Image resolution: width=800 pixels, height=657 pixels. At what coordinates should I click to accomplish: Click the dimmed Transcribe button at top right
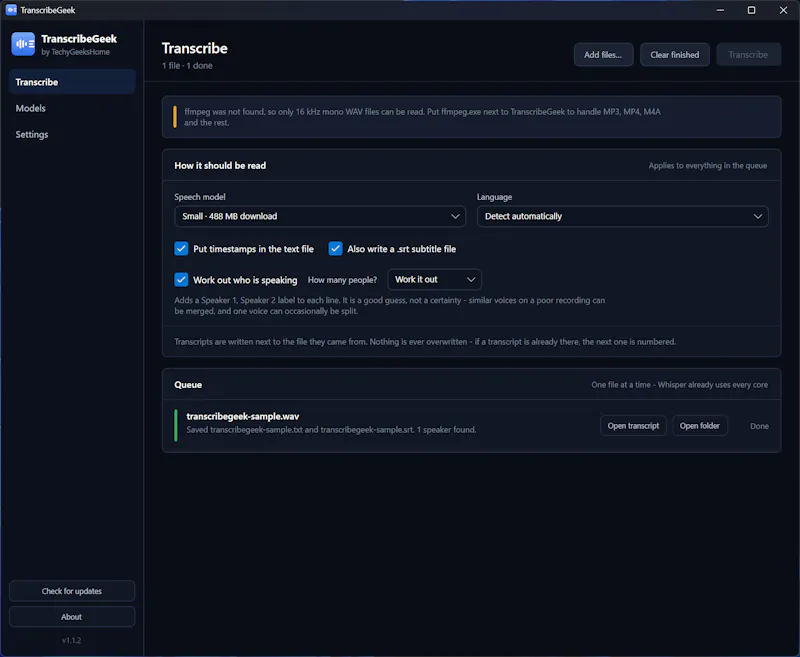click(x=748, y=55)
